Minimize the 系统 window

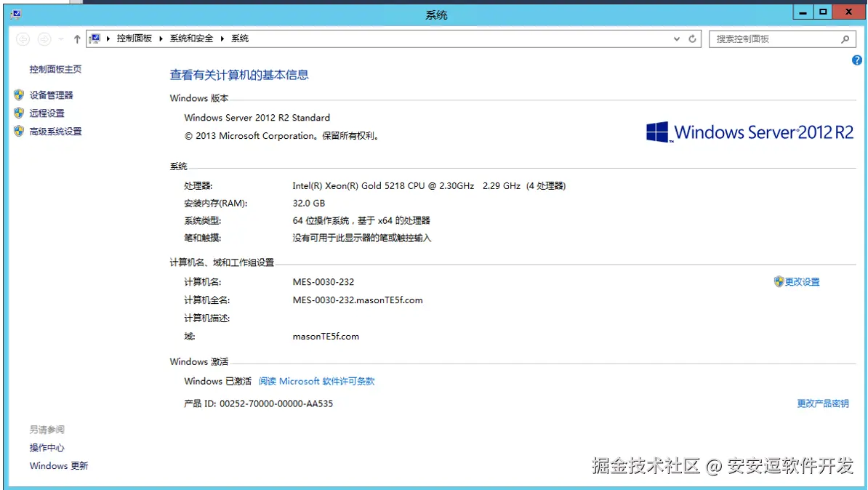click(803, 12)
